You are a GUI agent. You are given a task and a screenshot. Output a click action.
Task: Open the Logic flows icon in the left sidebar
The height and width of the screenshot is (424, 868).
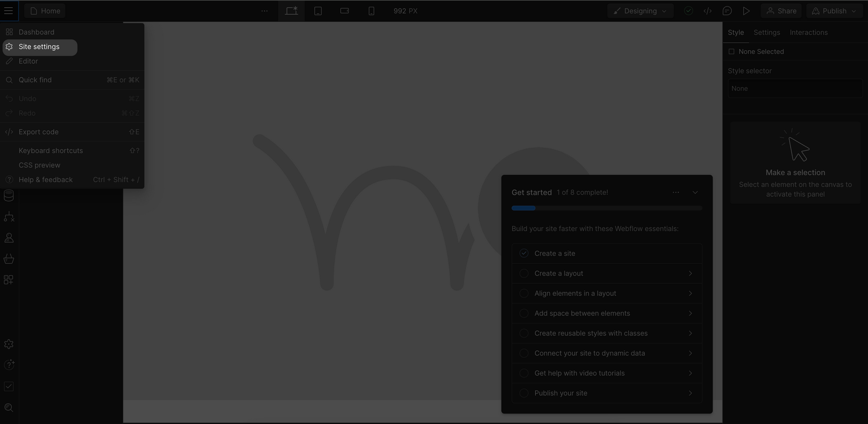[9, 217]
